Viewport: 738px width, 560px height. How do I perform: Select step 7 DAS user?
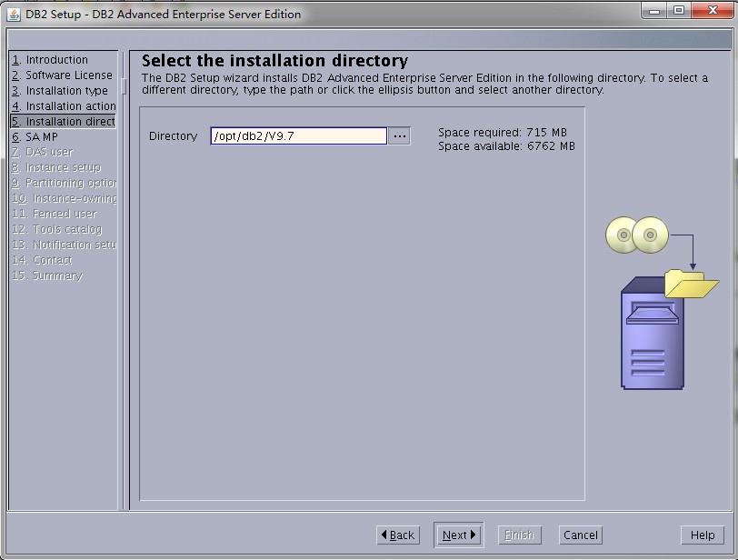(43, 152)
